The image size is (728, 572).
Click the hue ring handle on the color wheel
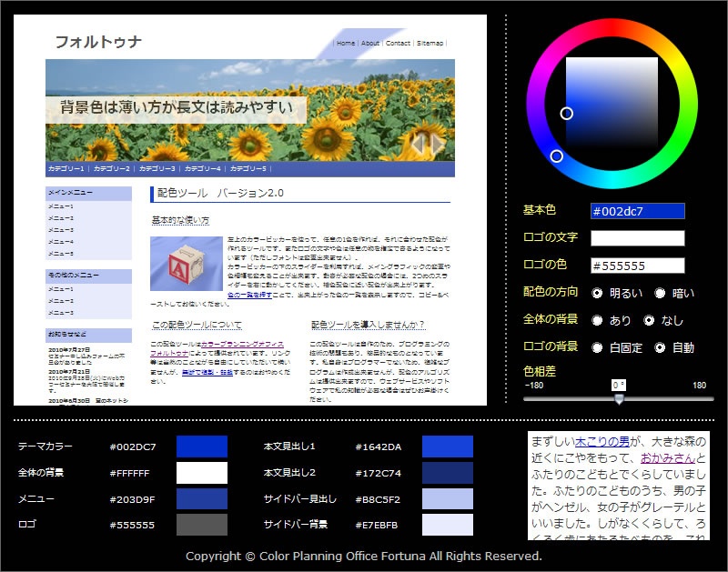pyautogui.click(x=557, y=156)
